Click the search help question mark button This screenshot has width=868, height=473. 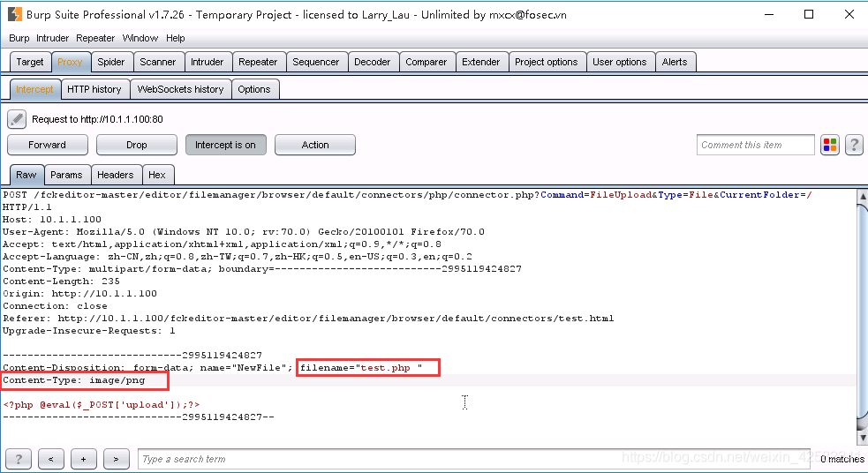19,459
